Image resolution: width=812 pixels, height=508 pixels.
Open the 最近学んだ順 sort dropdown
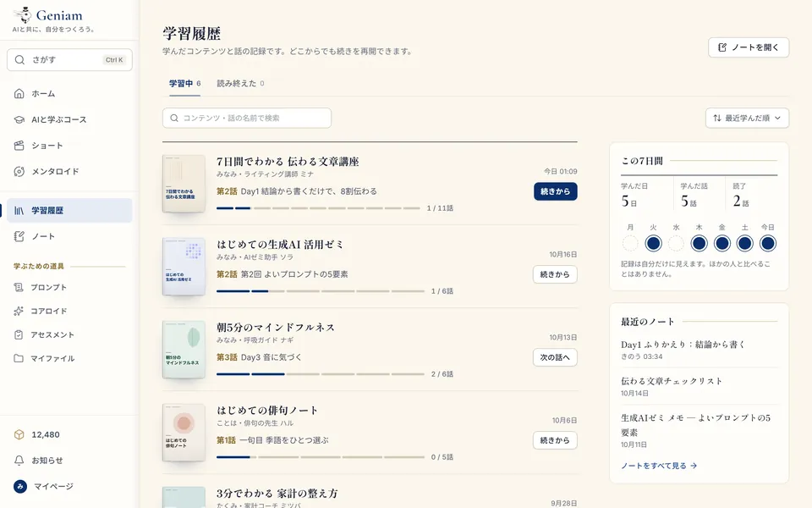[x=747, y=118]
